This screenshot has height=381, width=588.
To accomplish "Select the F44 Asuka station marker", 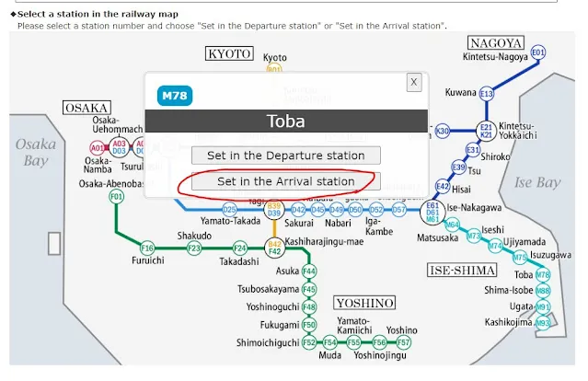I will tap(309, 271).
